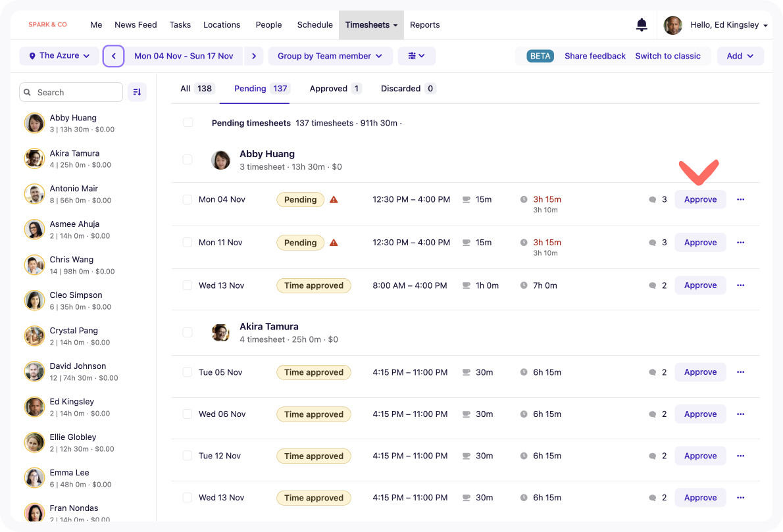This screenshot has width=783, height=532.
Task: Click the Share feedback link
Action: tap(595, 56)
